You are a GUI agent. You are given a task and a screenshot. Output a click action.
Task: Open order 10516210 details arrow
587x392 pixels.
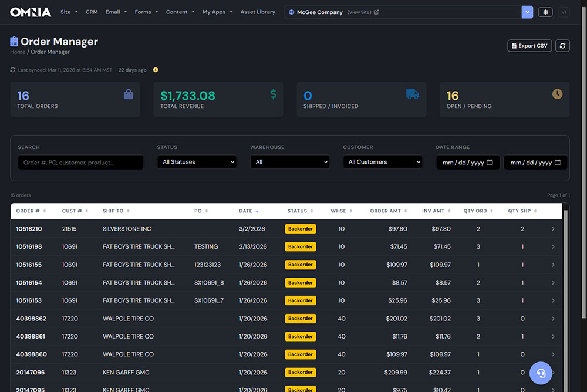553,229
